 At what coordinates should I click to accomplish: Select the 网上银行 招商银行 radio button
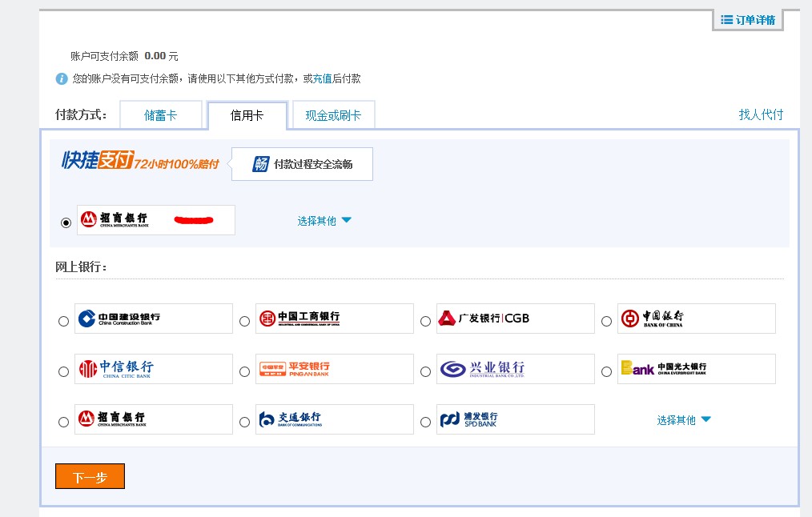point(64,423)
